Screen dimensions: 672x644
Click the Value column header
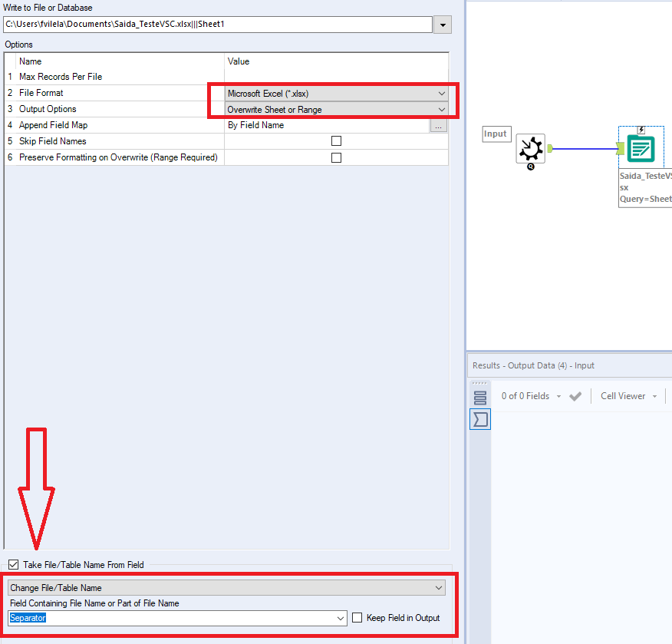[239, 61]
